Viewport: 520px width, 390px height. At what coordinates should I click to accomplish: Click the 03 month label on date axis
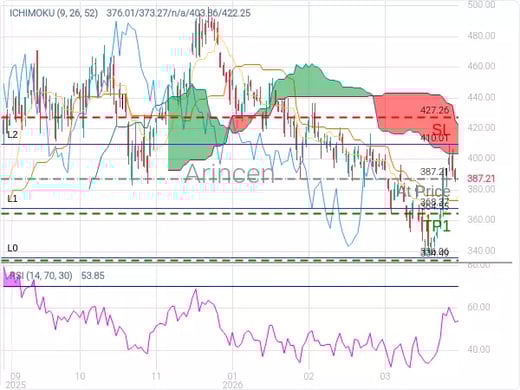(x=385, y=376)
